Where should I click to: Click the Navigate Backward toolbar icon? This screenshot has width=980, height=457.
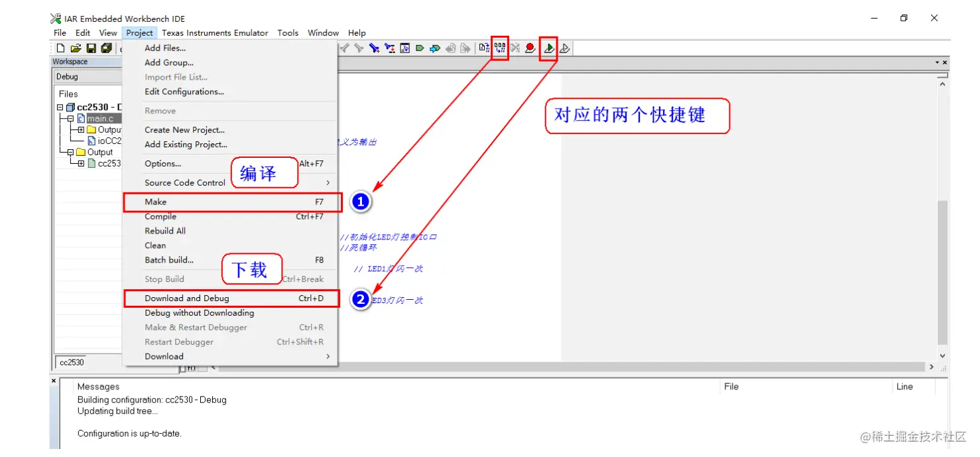coord(451,48)
